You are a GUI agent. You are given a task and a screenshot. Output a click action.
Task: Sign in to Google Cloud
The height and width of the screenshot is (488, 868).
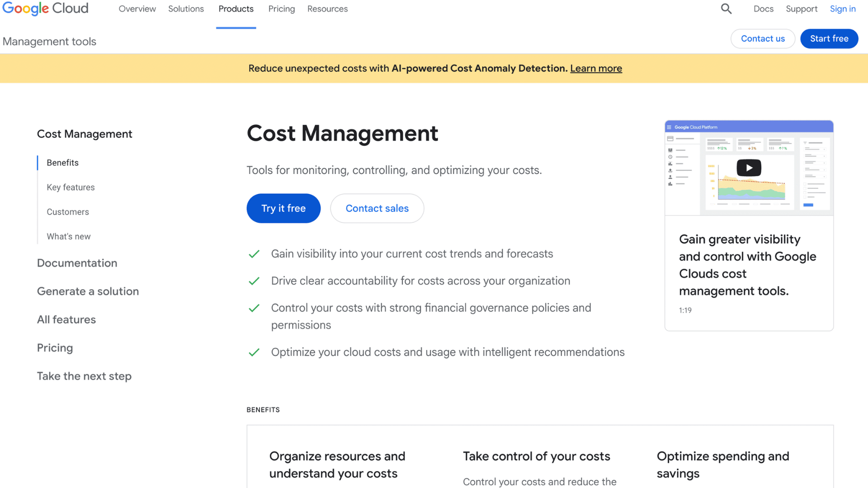[843, 9]
